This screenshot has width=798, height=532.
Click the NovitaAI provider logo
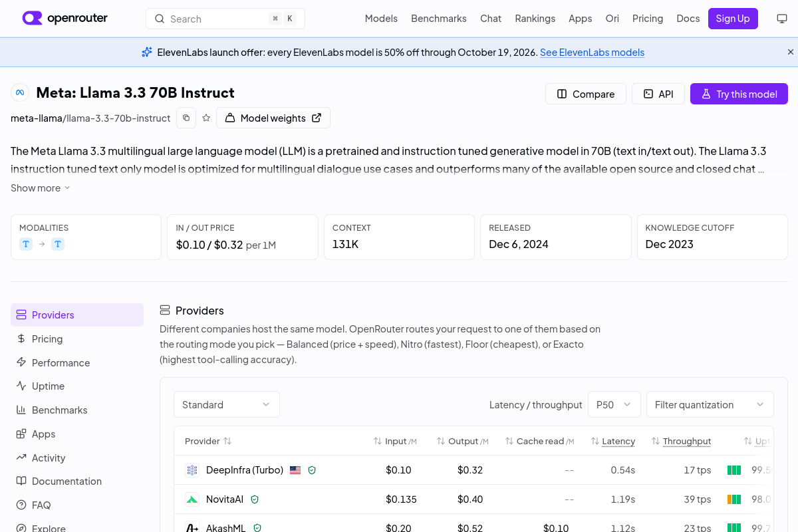click(192, 499)
